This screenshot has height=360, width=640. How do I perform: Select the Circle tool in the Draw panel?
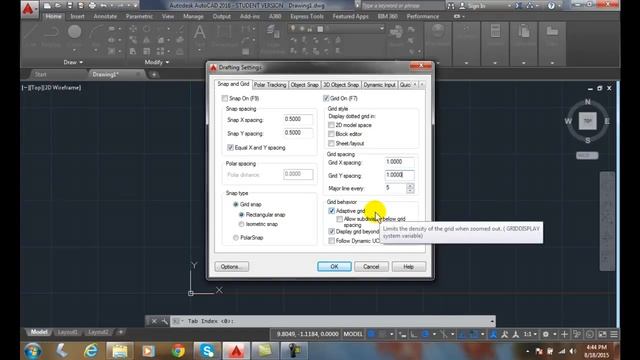pyautogui.click(x=74, y=32)
